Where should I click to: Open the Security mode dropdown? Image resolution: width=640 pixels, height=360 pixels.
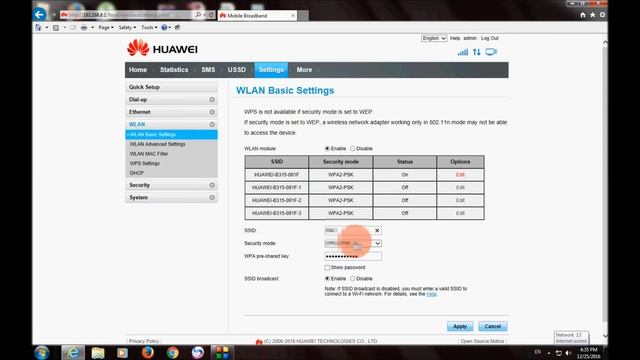click(x=353, y=243)
